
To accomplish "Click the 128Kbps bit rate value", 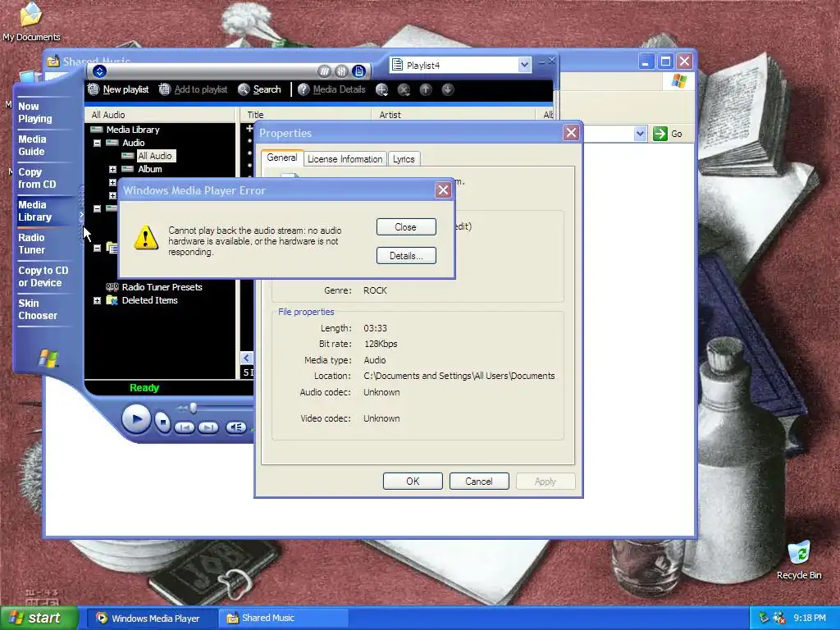I will [381, 344].
